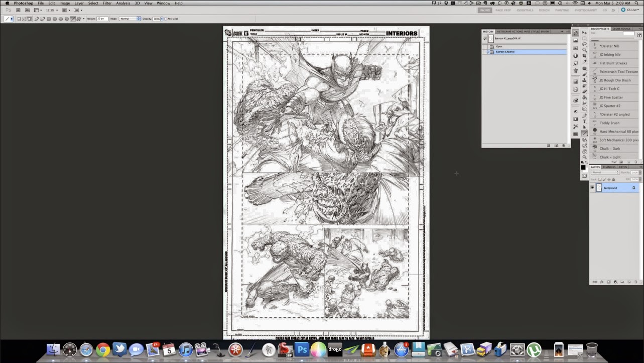The width and height of the screenshot is (644, 363).
Task: Toggle lock all
Action: (613, 179)
